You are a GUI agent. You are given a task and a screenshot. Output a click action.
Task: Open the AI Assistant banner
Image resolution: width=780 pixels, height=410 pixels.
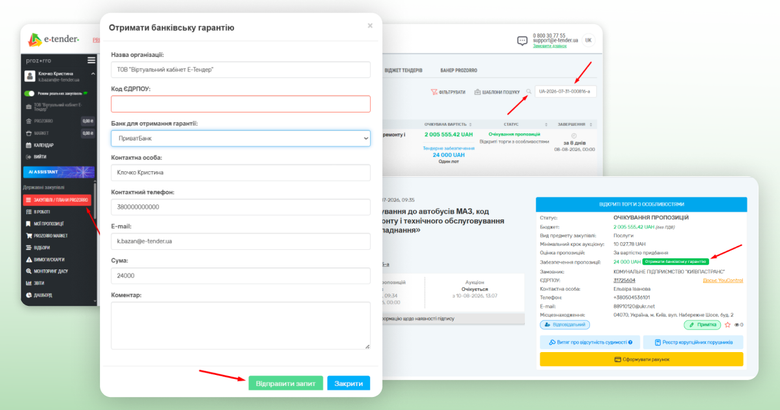59,172
